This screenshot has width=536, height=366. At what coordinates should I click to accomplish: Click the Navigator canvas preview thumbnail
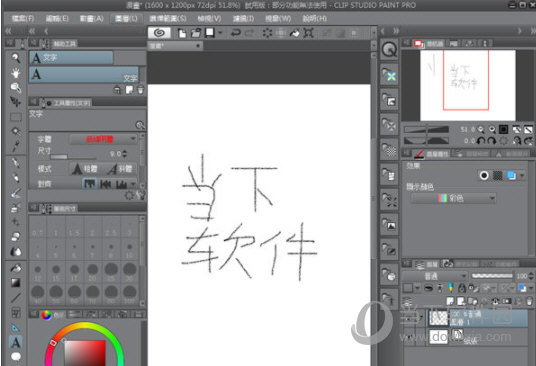pyautogui.click(x=467, y=85)
